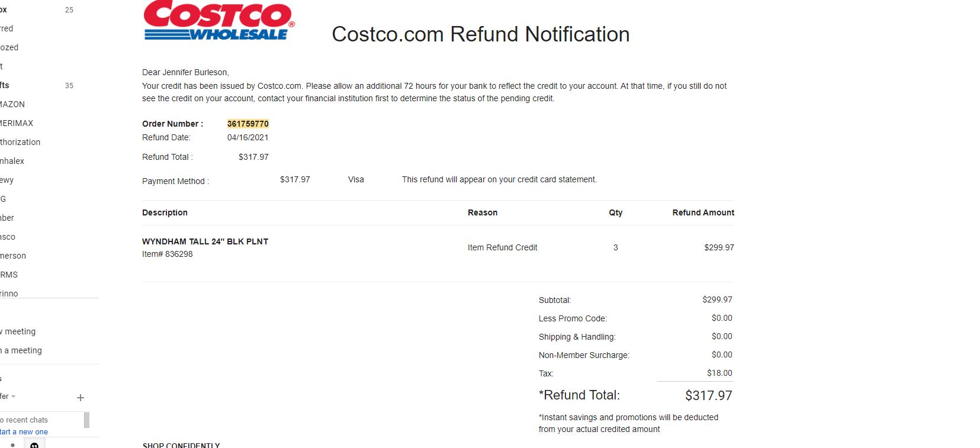Open the AMERIMAX label in sidebar
Viewport: 980px width, 448px height.
tap(17, 123)
